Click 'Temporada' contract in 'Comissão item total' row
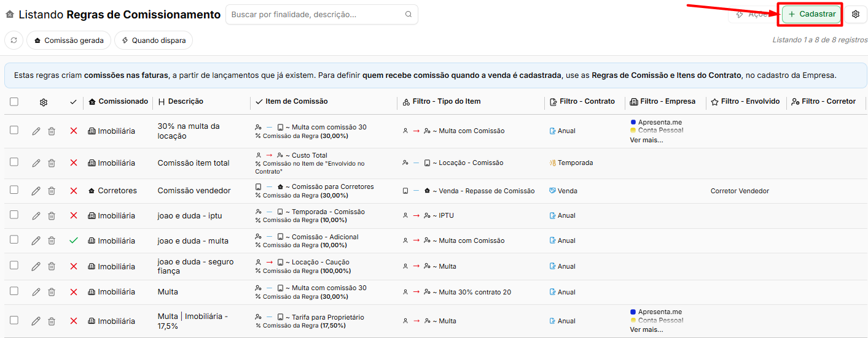Screen dimensions: 868x338 pos(571,163)
